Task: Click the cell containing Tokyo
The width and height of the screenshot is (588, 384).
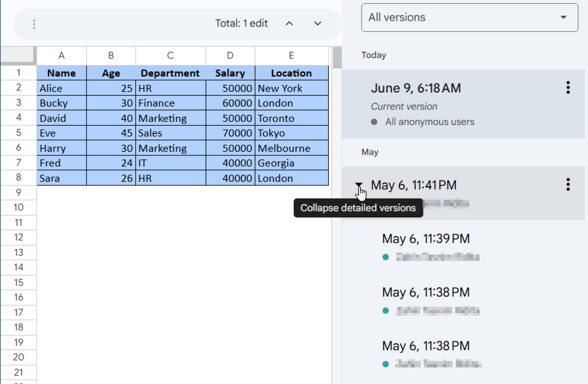Action: tap(291, 133)
